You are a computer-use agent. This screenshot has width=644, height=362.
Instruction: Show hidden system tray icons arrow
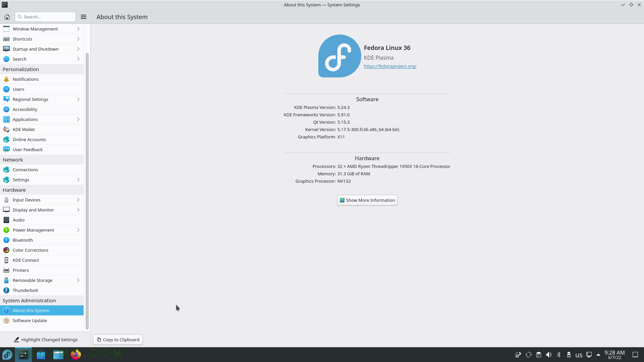(x=598, y=355)
